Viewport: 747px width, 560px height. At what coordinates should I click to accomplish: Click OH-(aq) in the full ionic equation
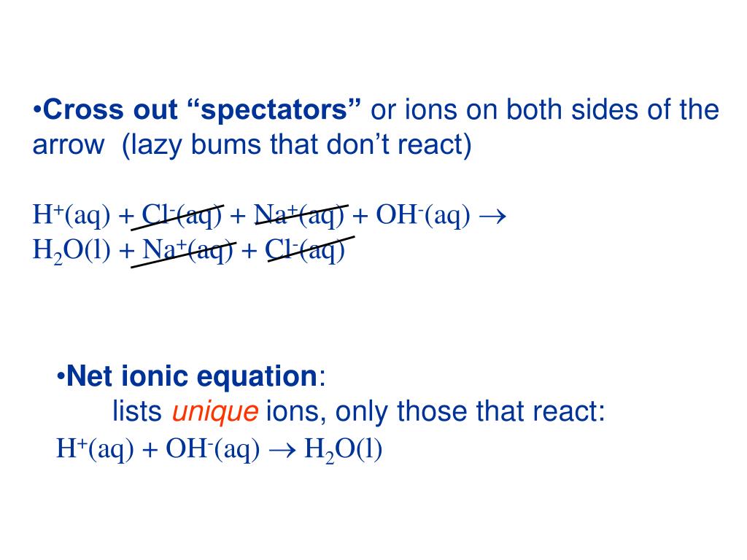[423, 215]
